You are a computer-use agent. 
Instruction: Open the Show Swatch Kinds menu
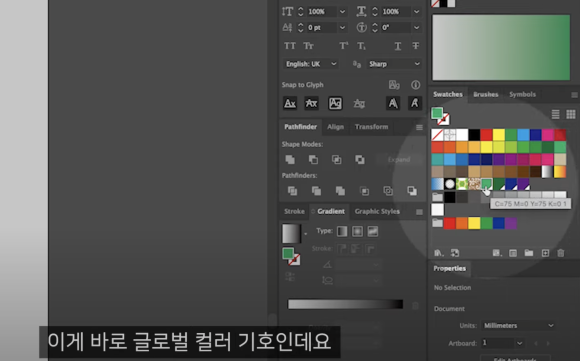click(497, 253)
